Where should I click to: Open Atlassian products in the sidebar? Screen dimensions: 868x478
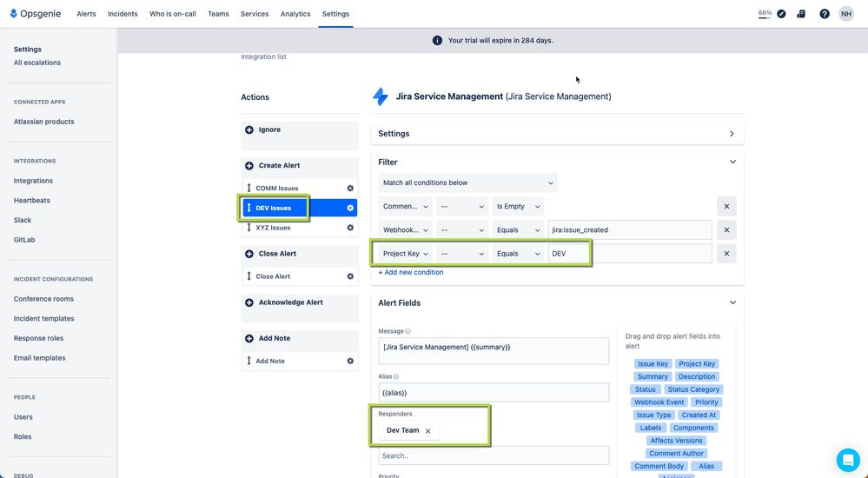click(43, 122)
